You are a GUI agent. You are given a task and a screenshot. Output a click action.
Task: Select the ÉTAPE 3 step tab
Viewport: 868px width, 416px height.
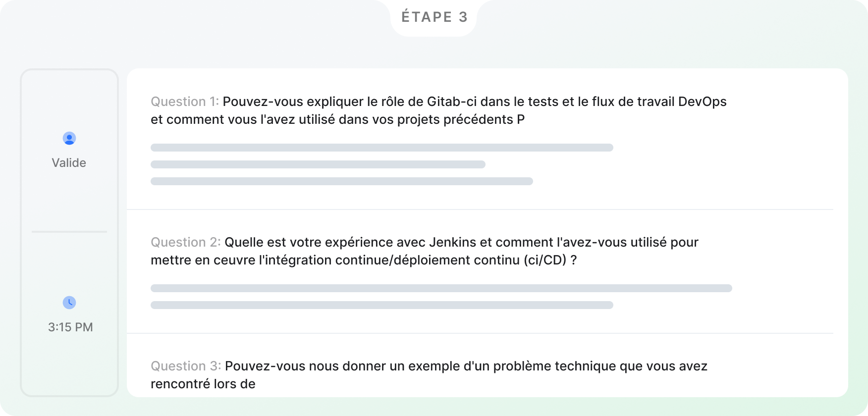(x=434, y=17)
